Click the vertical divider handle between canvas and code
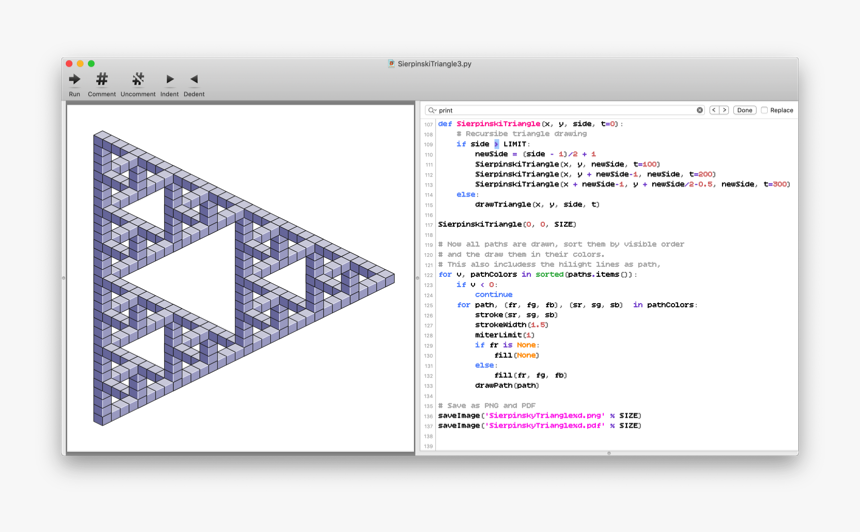The image size is (860, 532). 418,278
